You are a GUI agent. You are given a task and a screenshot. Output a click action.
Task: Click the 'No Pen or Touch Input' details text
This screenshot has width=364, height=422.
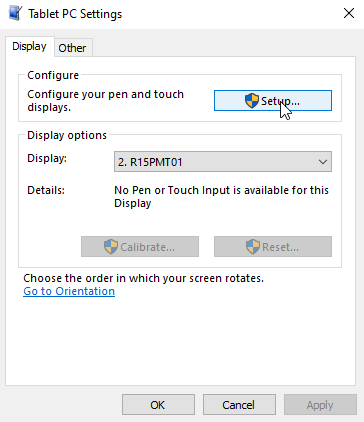tap(221, 196)
